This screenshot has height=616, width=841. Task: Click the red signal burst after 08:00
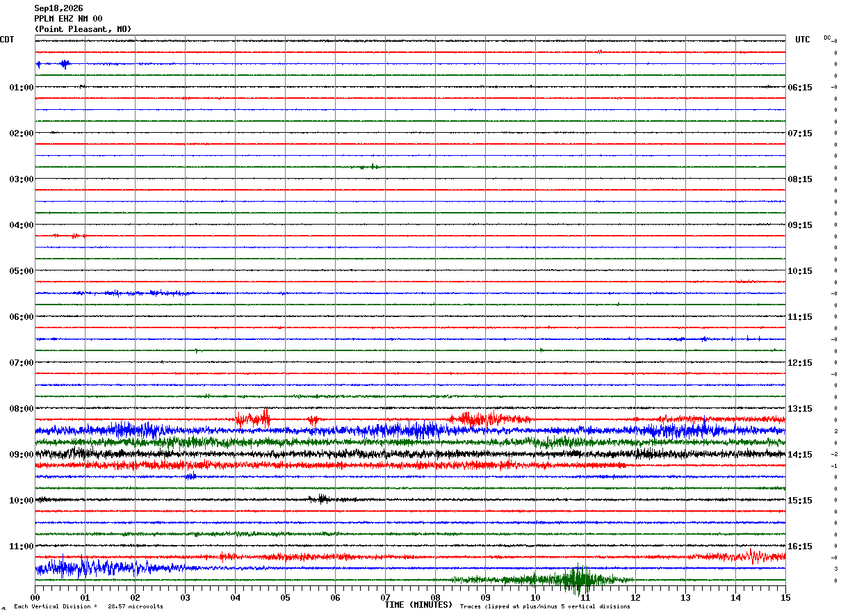coord(254,419)
